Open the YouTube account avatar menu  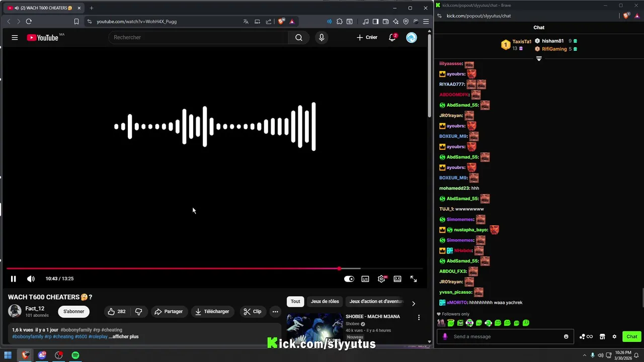(x=412, y=38)
